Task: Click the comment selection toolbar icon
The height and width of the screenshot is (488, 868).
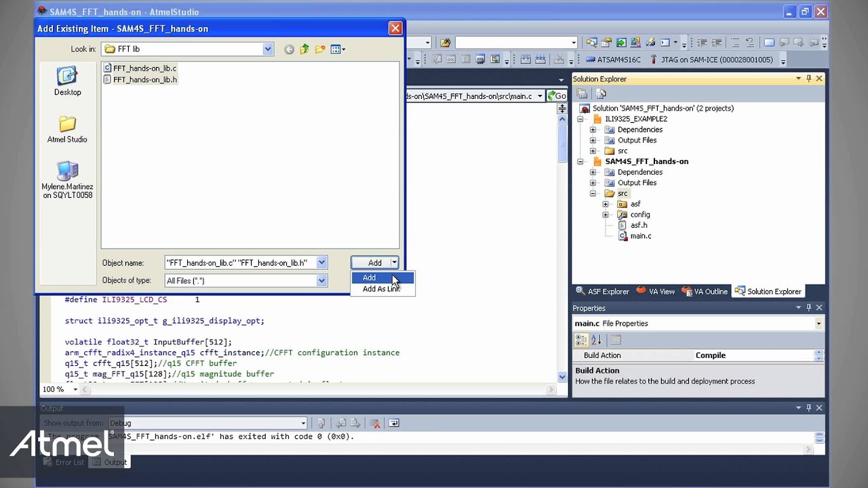Action: tap(735, 43)
